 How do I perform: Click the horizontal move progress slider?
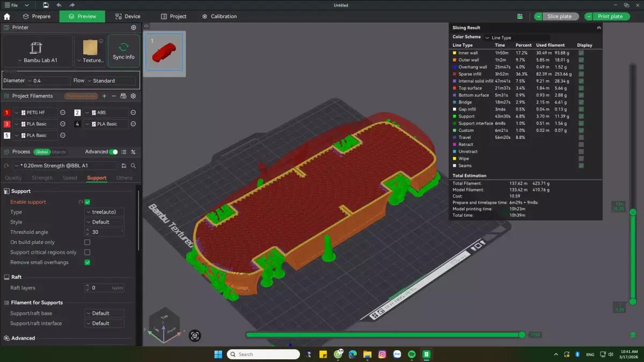[x=384, y=335]
